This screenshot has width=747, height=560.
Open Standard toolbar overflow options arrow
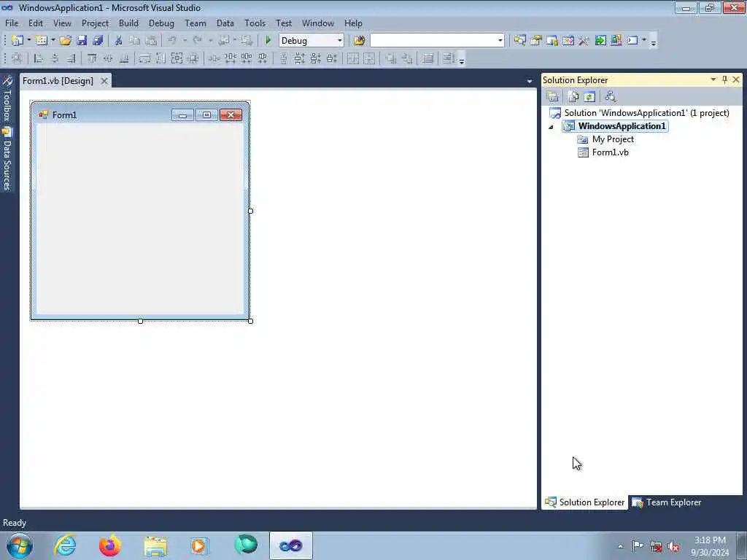(653, 42)
